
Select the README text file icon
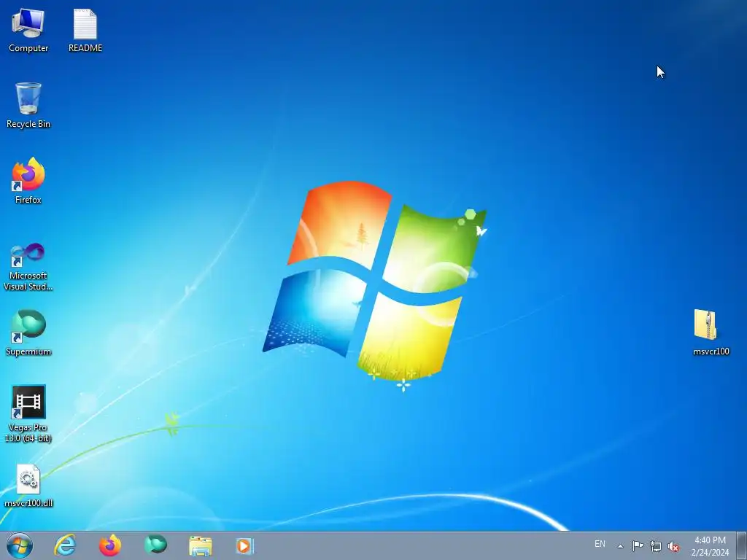click(x=85, y=31)
